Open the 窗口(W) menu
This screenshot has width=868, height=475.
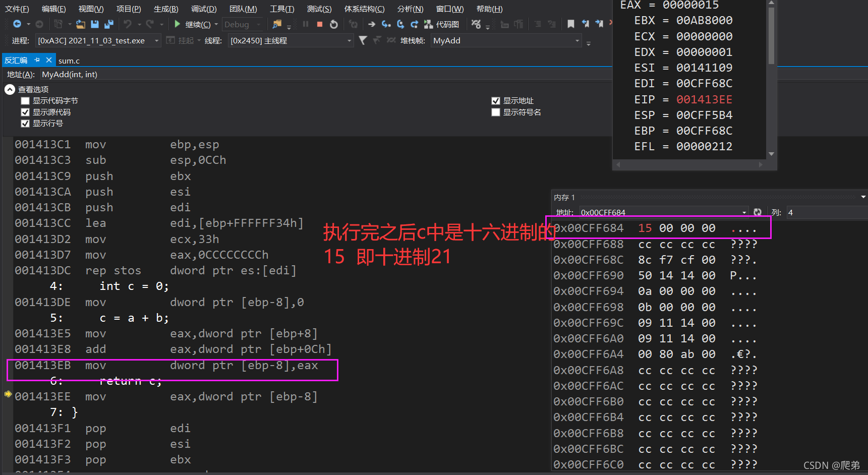[x=450, y=9]
